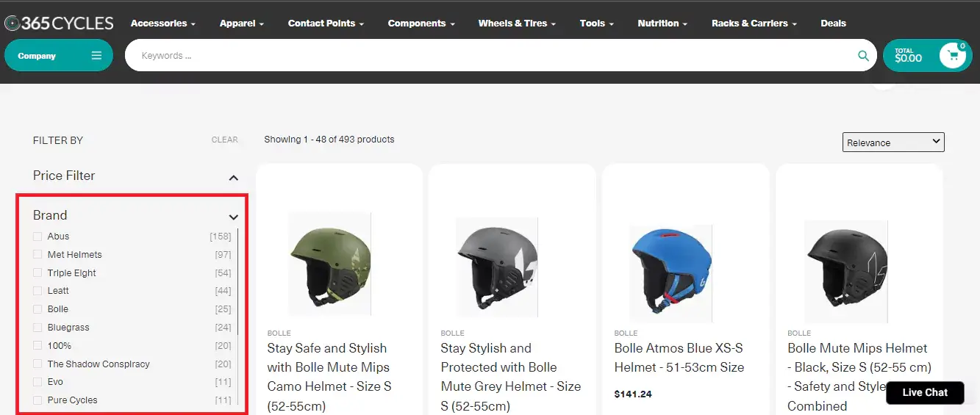Click the 365 Cycles logo
Viewport: 980px width, 415px height.
(60, 24)
